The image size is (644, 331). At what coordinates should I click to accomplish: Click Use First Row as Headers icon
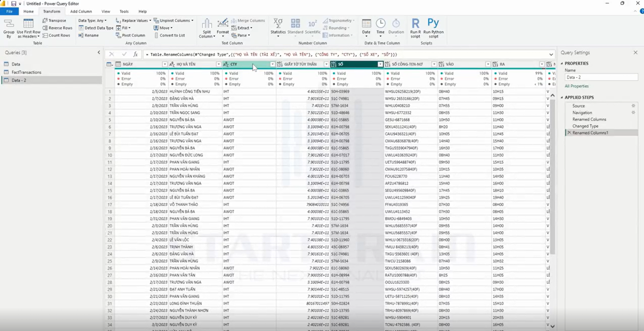(x=28, y=28)
